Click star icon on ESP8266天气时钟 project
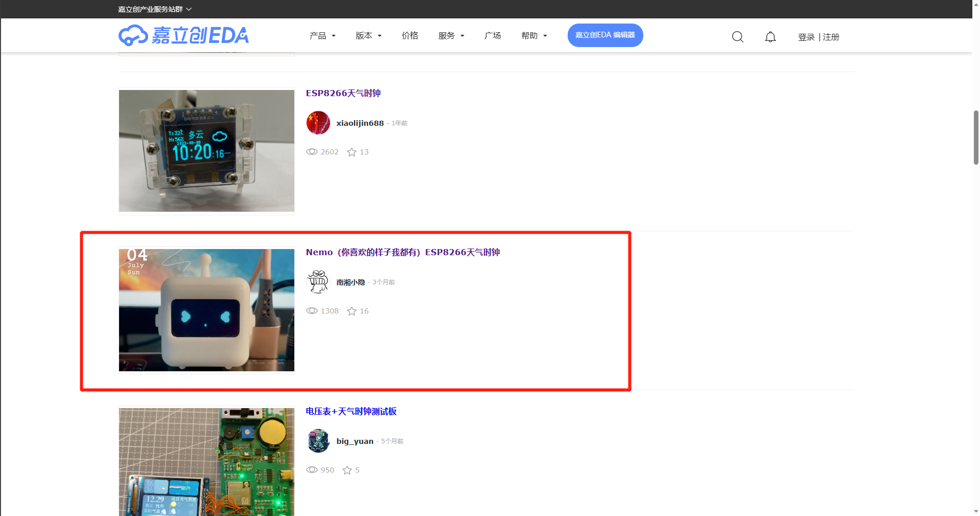 [x=352, y=152]
